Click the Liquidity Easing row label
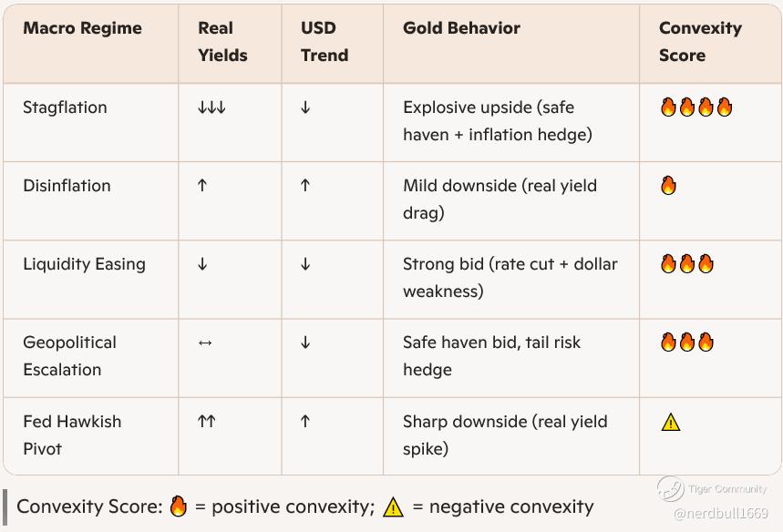 click(x=85, y=264)
